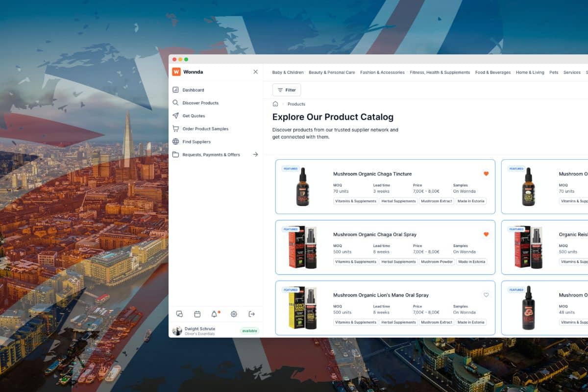Click Mushroom Extract tag on Lion's Mane spray
Image resolution: width=588 pixels, height=392 pixels.
click(x=437, y=322)
